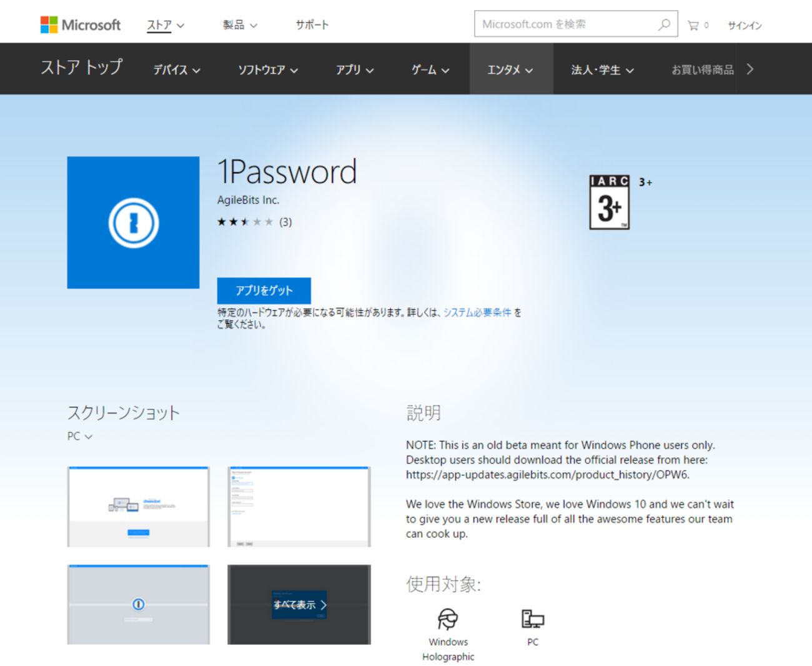Click the IARC 3+ rating badge
The width and height of the screenshot is (812, 666).
tap(609, 202)
